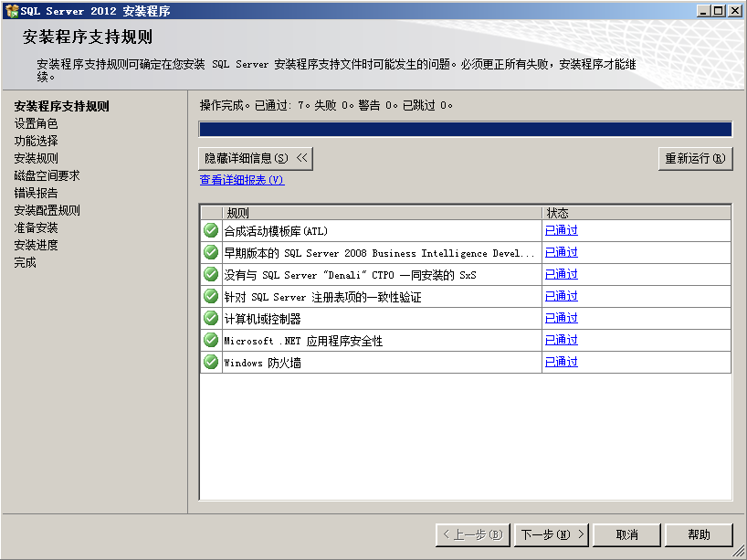Image resolution: width=747 pixels, height=560 pixels.
Task: Click 状态 column header
Action: pos(637,213)
